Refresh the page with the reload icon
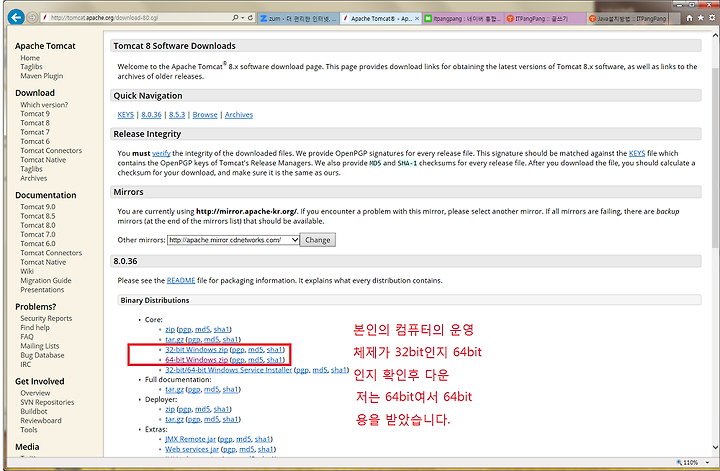This screenshot has width=720, height=471. click(250, 18)
